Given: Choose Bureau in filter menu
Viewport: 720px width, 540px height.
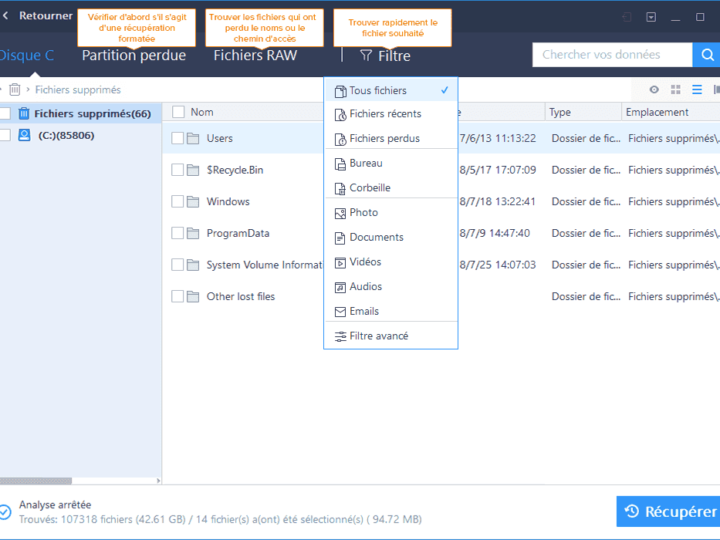Looking at the screenshot, I should [x=391, y=163].
